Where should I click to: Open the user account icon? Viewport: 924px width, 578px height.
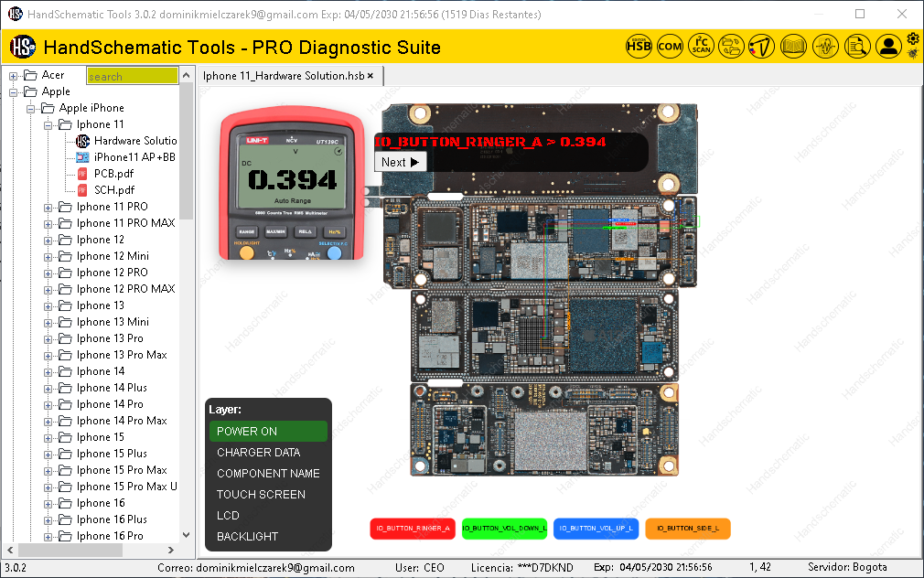pyautogui.click(x=888, y=46)
